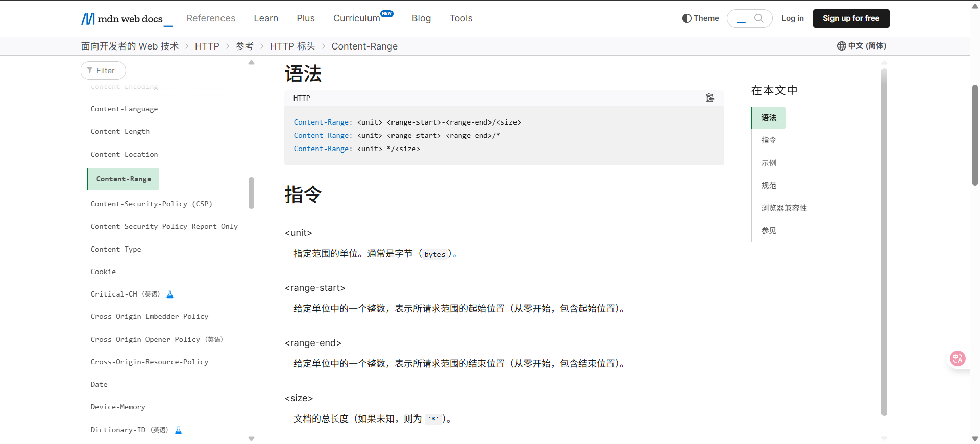Open the Blog menu item

[421, 18]
